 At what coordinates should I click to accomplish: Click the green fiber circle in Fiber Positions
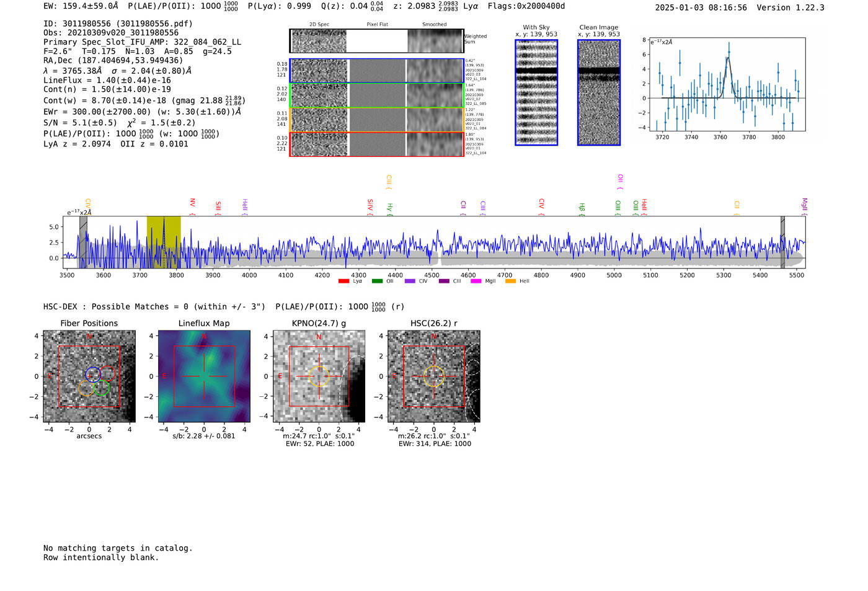click(x=102, y=389)
